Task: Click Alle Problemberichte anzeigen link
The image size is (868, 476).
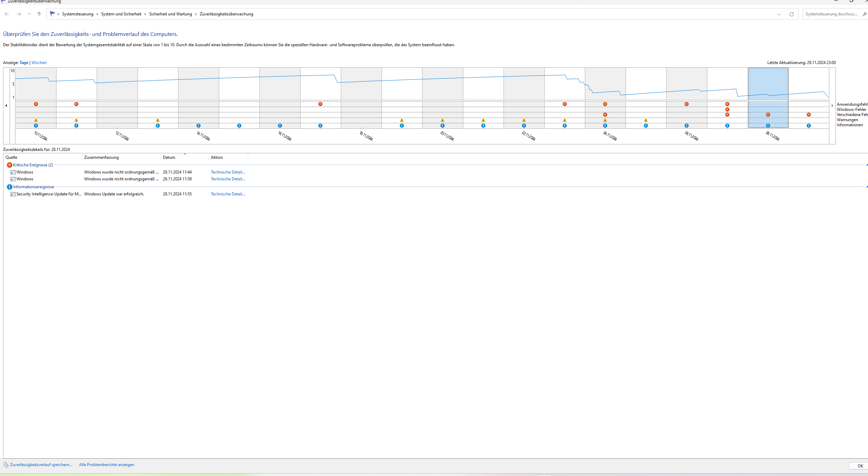Action: (x=106, y=465)
